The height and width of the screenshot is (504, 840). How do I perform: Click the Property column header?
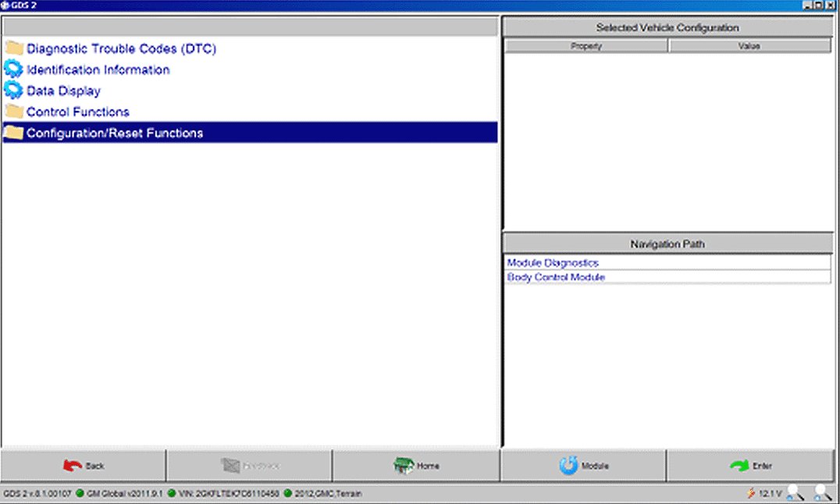pyautogui.click(x=586, y=46)
